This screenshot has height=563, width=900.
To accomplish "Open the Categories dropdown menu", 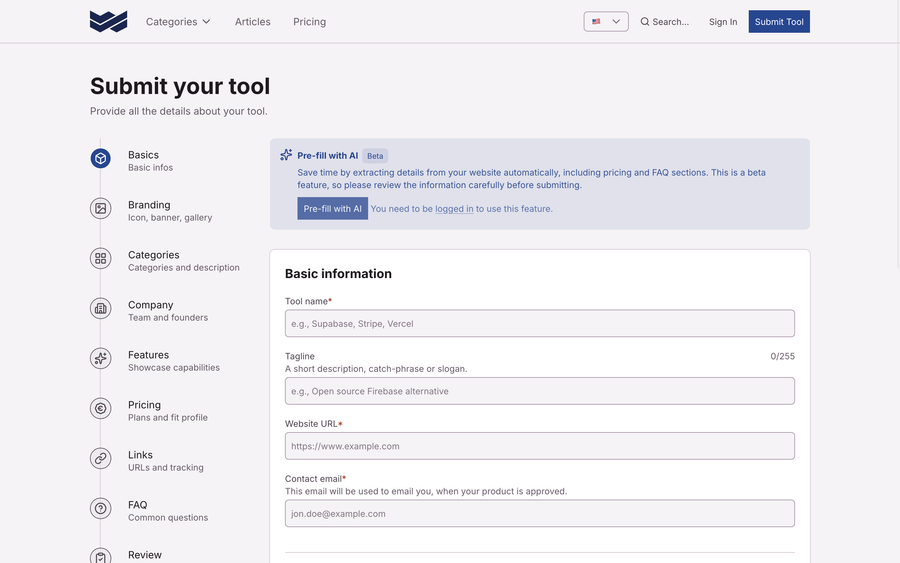I will click(x=178, y=22).
